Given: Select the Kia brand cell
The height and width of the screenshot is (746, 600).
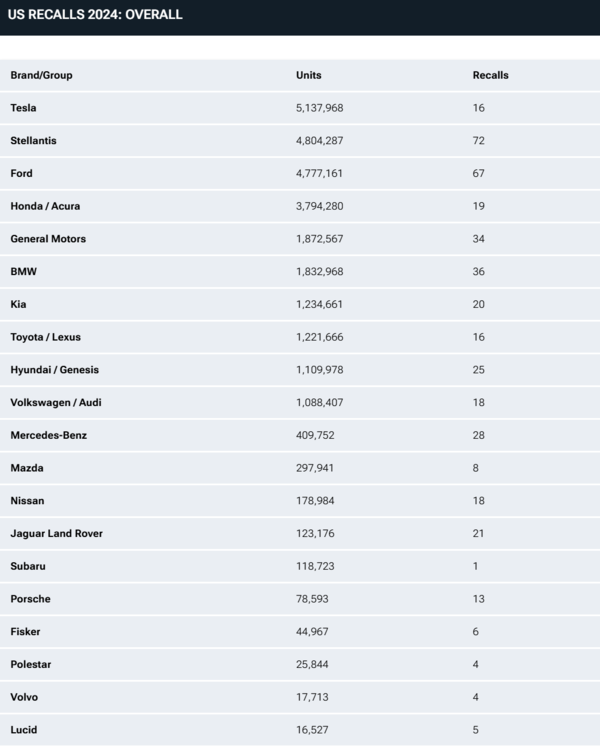Looking at the screenshot, I should [x=18, y=304].
